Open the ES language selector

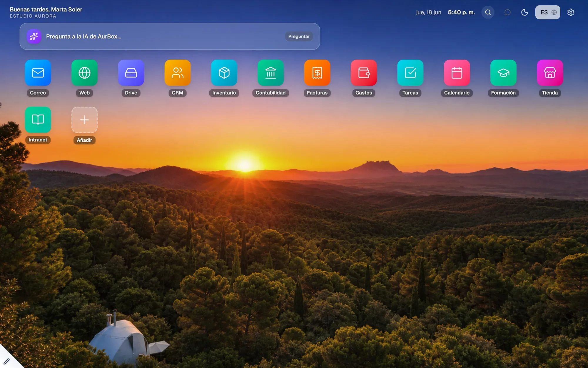pyautogui.click(x=548, y=12)
